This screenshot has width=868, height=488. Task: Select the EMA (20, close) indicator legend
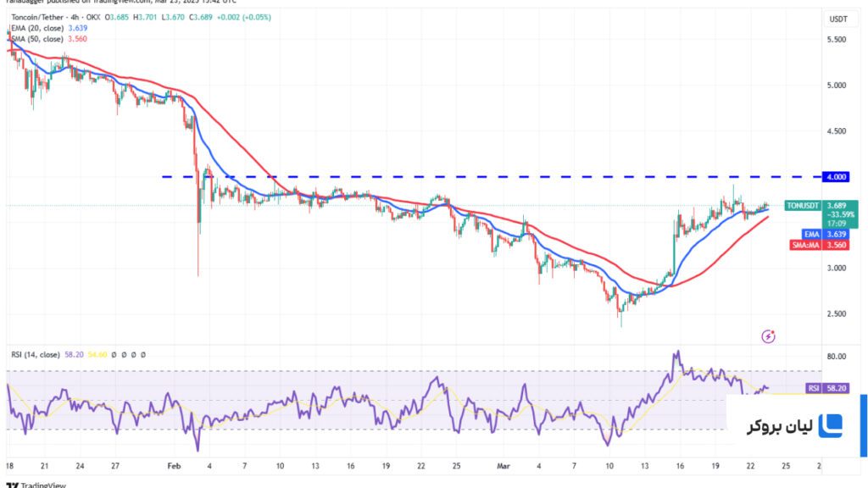37,28
